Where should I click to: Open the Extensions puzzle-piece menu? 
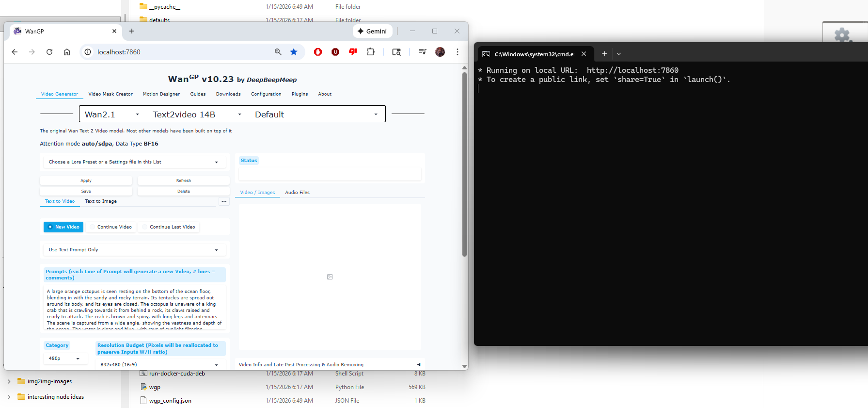pos(371,52)
